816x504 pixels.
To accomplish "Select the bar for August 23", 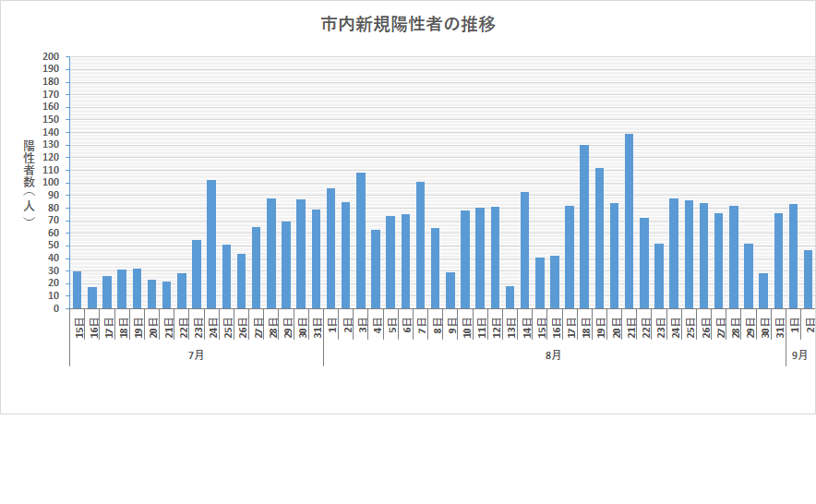I will click(659, 276).
